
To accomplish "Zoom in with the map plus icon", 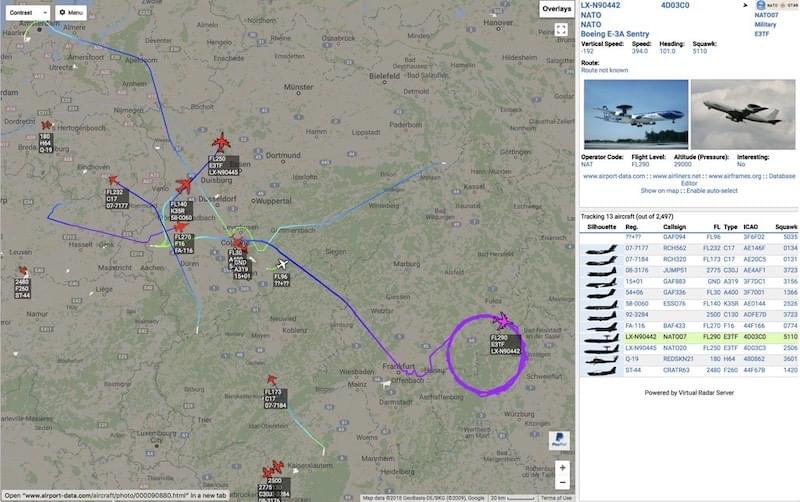I will click(562, 467).
